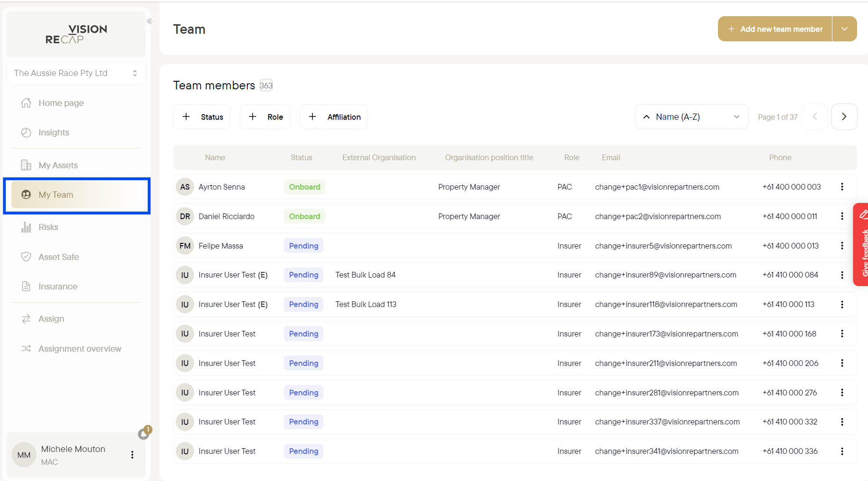Click phone number +61 410 000 168

coord(789,334)
